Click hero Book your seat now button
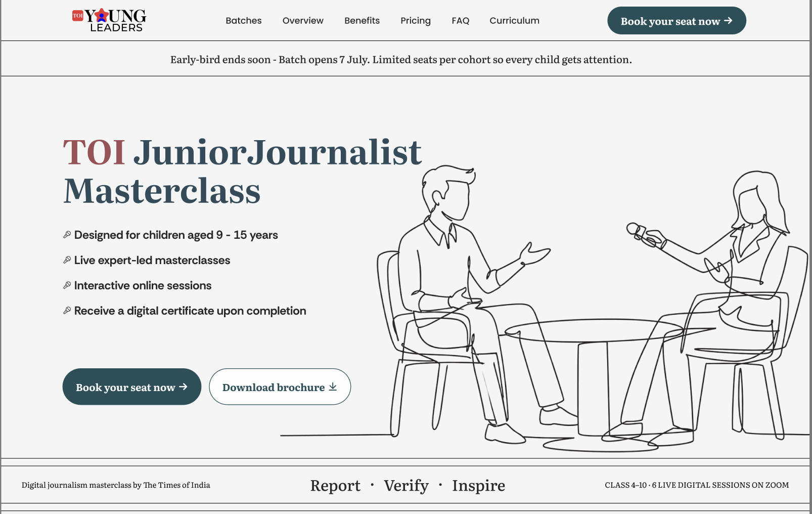Image resolution: width=812 pixels, height=514 pixels. pos(132,387)
